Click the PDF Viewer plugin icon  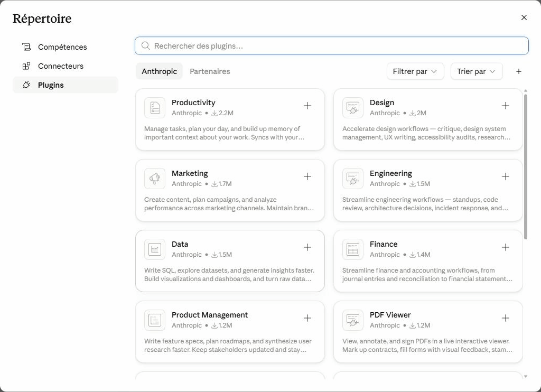point(352,320)
